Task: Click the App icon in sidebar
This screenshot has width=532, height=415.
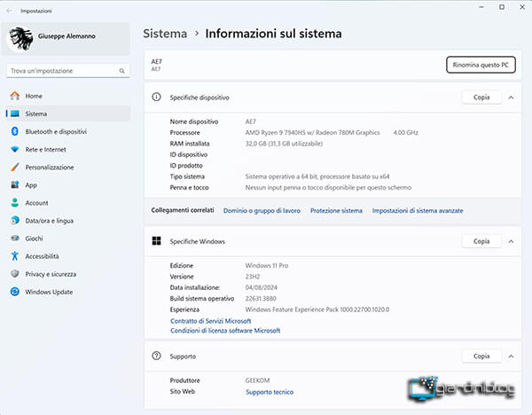Action: pos(14,185)
